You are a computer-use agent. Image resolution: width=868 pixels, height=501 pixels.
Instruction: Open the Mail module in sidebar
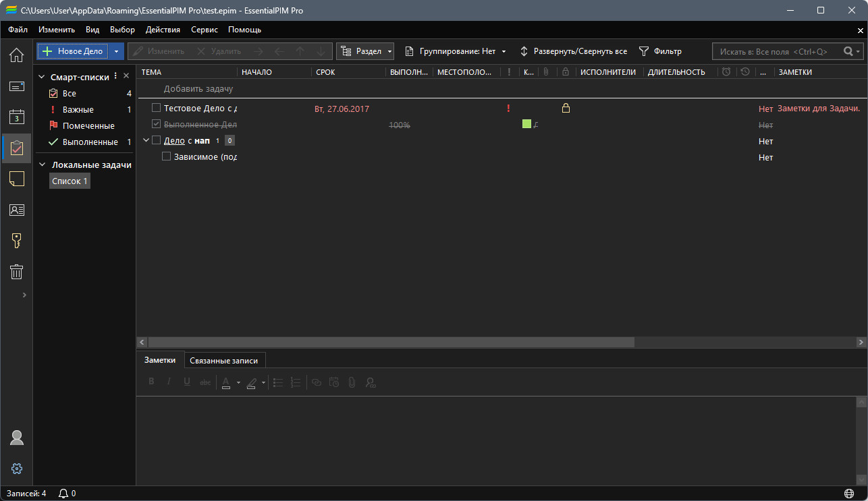[x=16, y=86]
